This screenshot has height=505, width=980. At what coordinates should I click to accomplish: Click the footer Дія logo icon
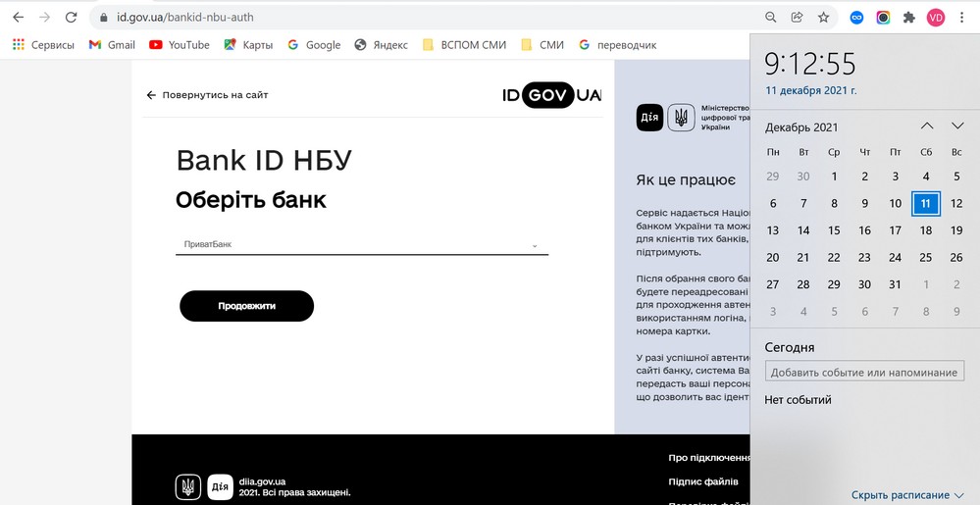(220, 487)
